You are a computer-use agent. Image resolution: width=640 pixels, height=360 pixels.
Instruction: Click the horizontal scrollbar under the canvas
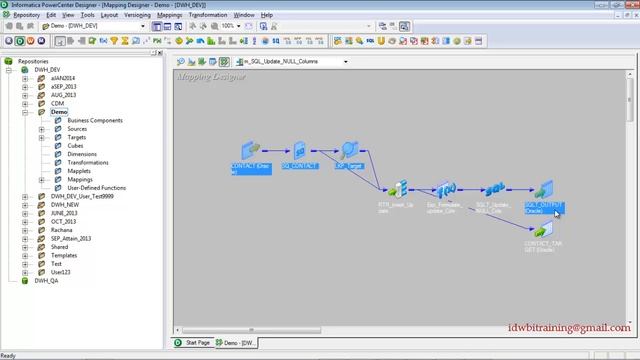point(251,330)
